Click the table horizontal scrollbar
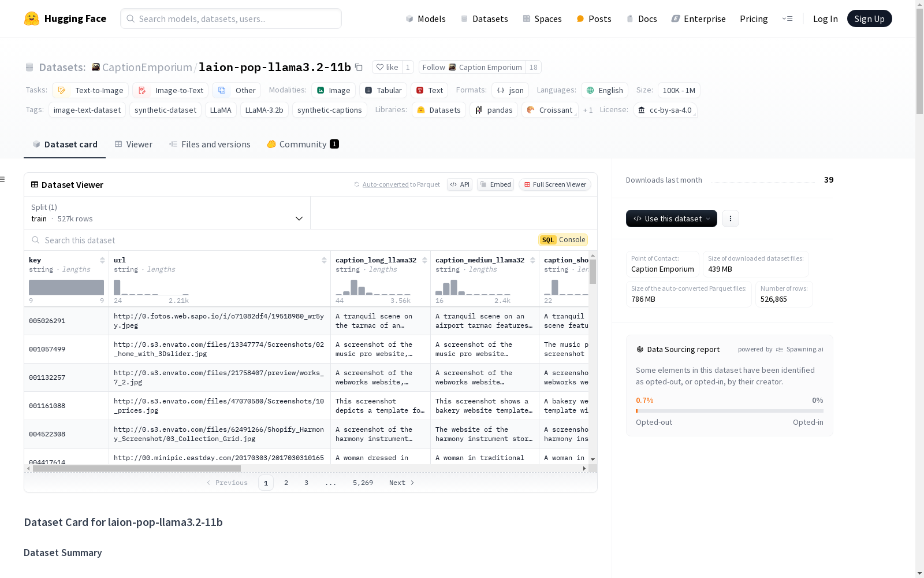This screenshot has height=578, width=924. (x=137, y=468)
